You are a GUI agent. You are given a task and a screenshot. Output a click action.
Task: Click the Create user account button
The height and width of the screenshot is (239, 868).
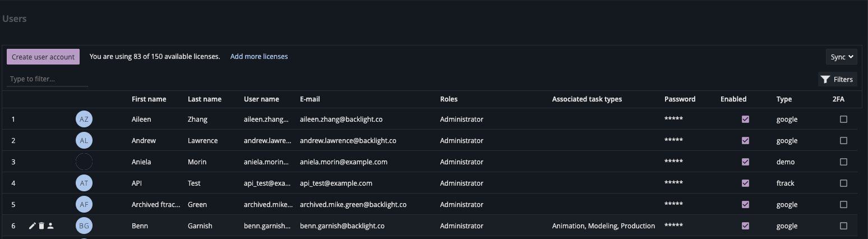point(43,57)
